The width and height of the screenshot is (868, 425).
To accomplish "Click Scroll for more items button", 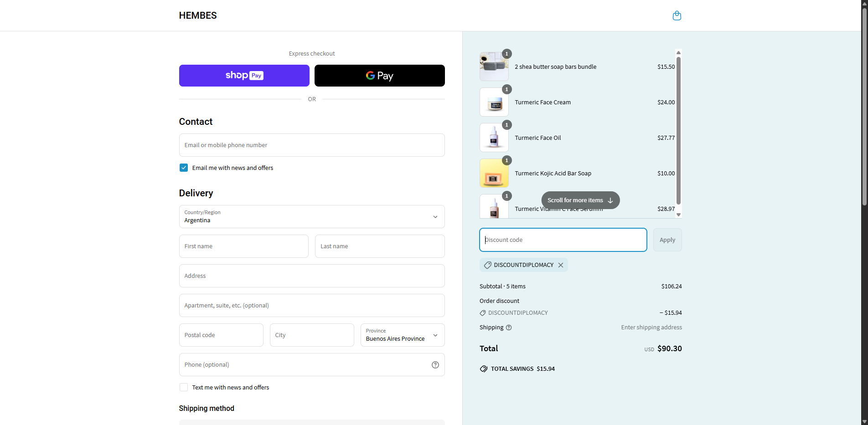I will 580,200.
